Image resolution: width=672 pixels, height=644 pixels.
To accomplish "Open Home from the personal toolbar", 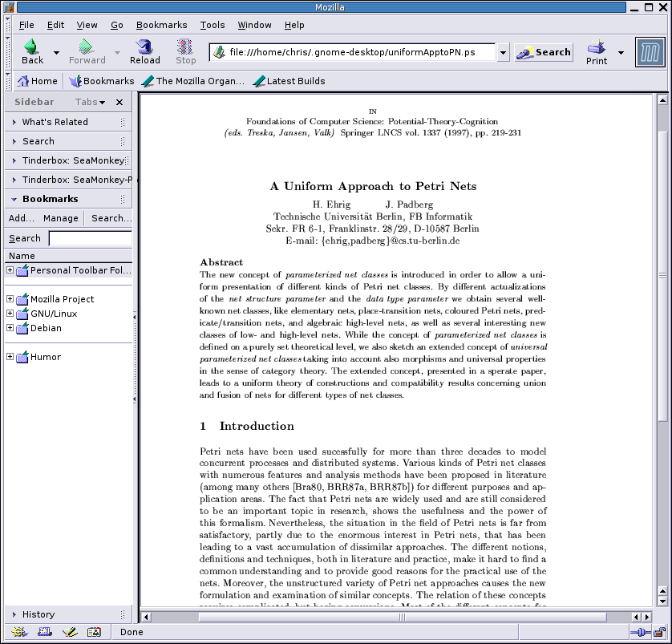I will 37,81.
